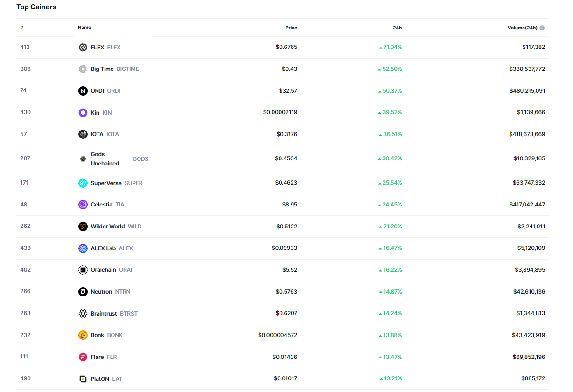The width and height of the screenshot is (573, 392).
Task: Click the PlatON logo icon
Action: (x=83, y=379)
